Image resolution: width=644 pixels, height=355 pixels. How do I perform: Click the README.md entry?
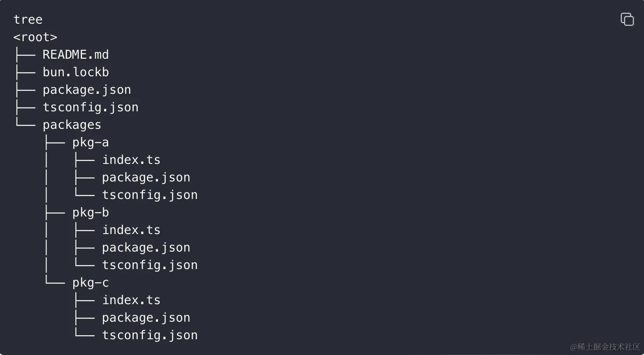[x=75, y=55]
